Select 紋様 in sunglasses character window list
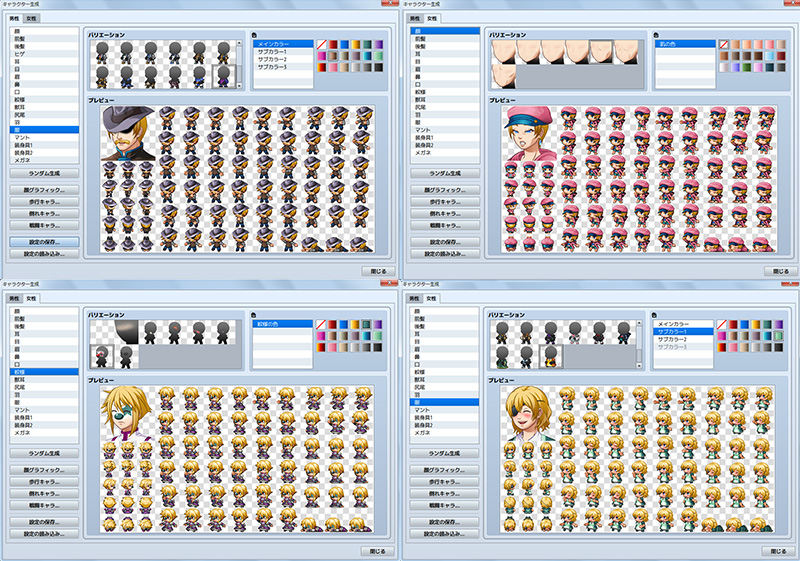 44,372
